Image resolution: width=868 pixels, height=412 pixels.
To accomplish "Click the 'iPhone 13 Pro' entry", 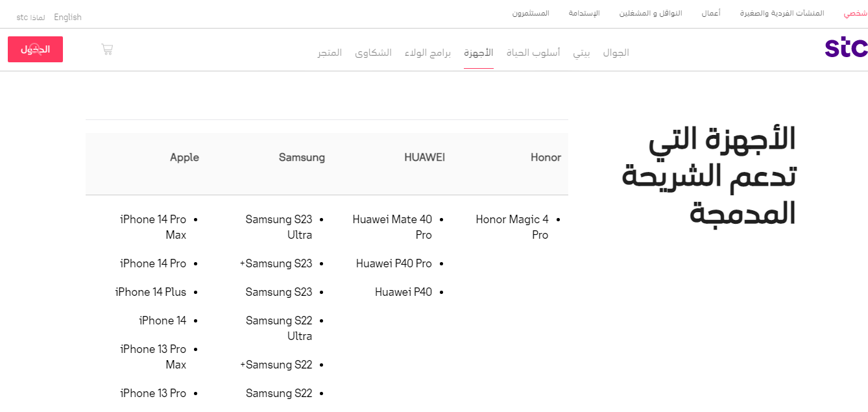I will coord(153,393).
